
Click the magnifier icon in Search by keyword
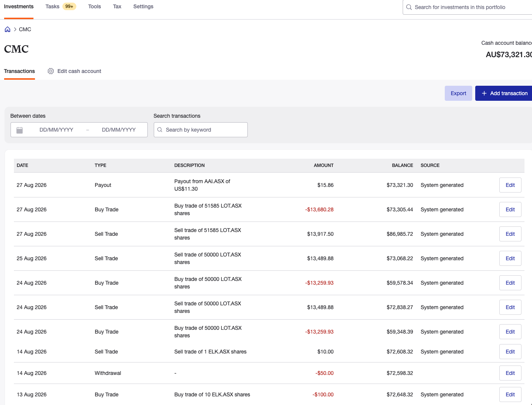coord(160,130)
